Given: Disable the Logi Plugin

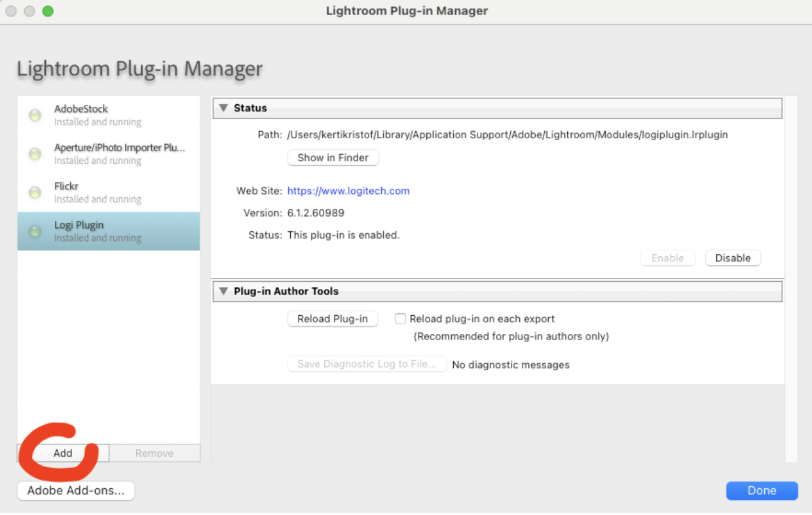Looking at the screenshot, I should (x=733, y=258).
